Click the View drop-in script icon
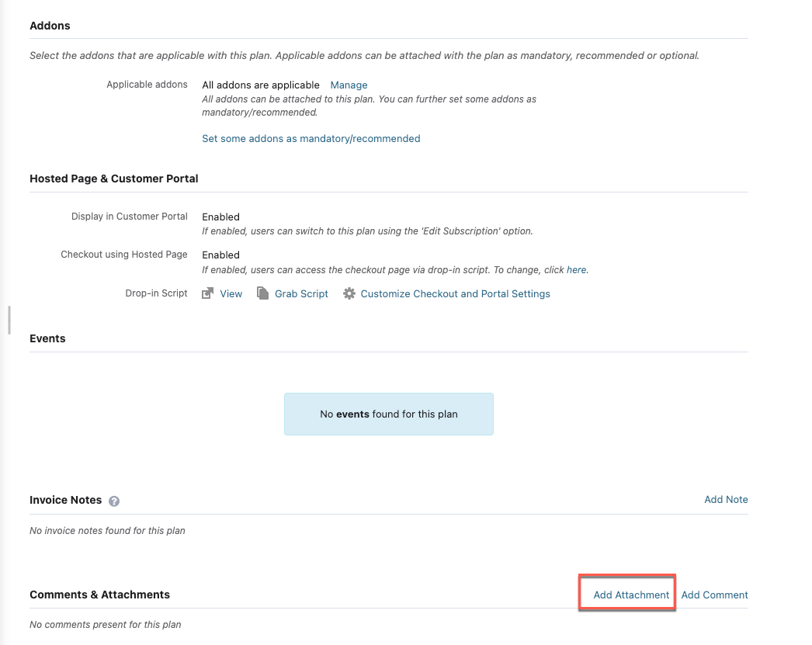This screenshot has width=812, height=645. [207, 294]
